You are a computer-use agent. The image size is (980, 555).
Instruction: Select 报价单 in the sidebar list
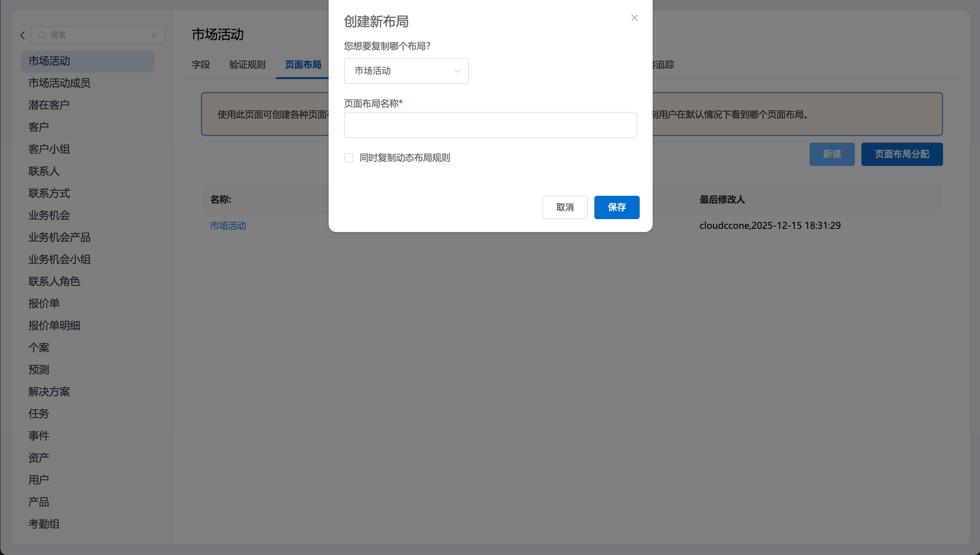(x=44, y=303)
